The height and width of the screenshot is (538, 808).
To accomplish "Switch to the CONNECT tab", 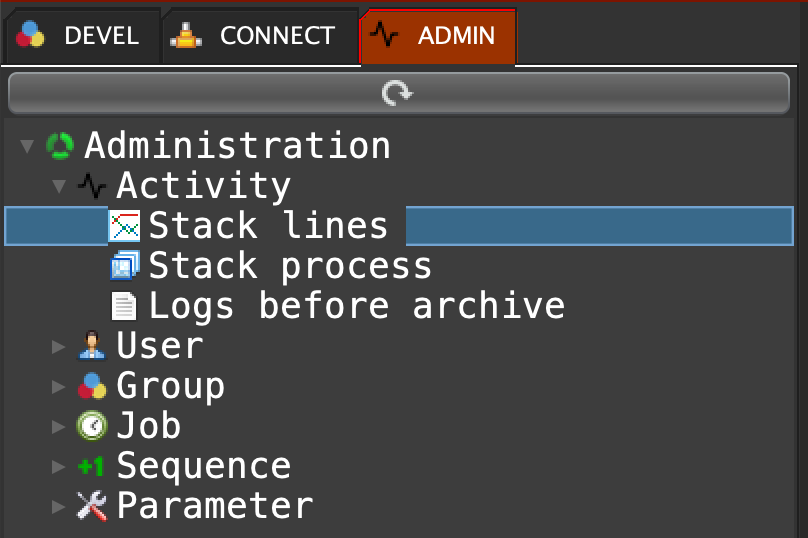I will coord(258,36).
